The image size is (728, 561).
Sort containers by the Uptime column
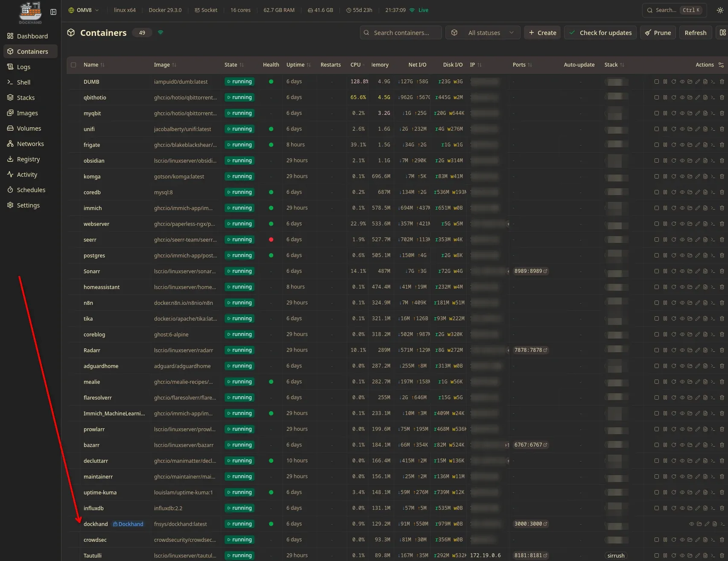coord(298,65)
